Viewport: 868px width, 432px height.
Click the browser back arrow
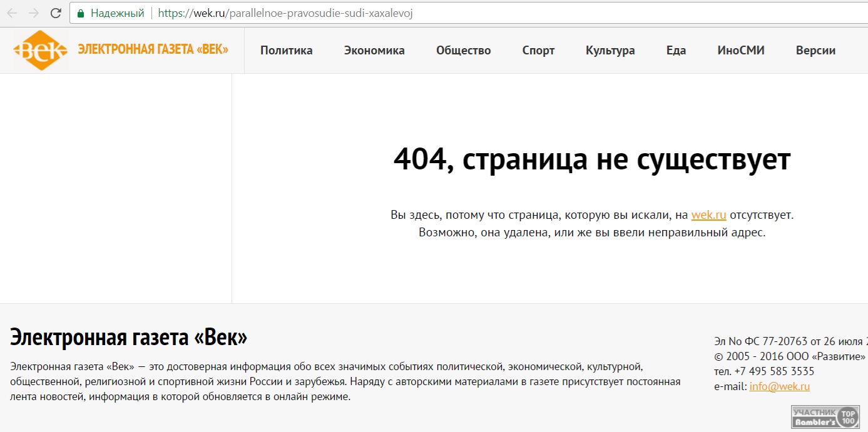12,13
